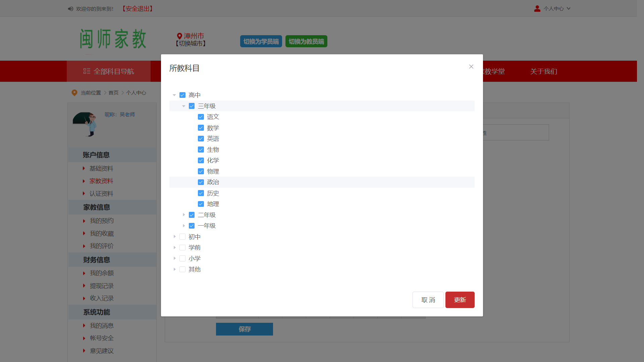The height and width of the screenshot is (362, 644).
Task: Click the location pin next to 漳州市
Action: pos(179,36)
